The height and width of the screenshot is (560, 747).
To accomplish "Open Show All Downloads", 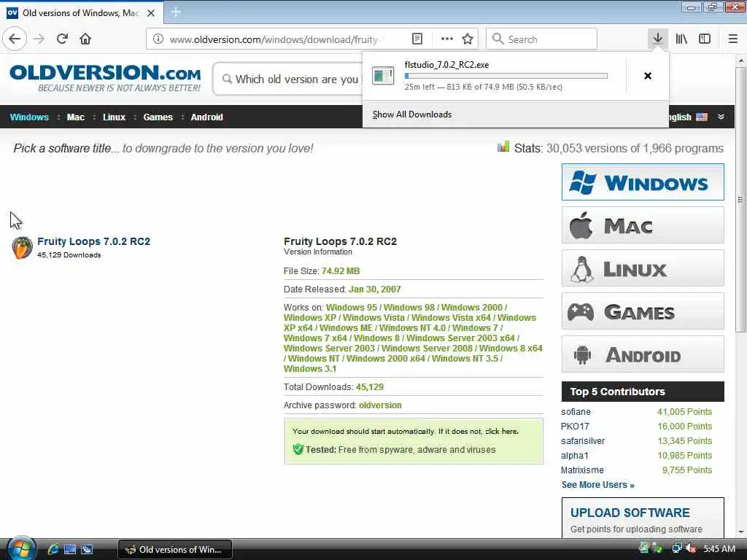I will click(412, 114).
